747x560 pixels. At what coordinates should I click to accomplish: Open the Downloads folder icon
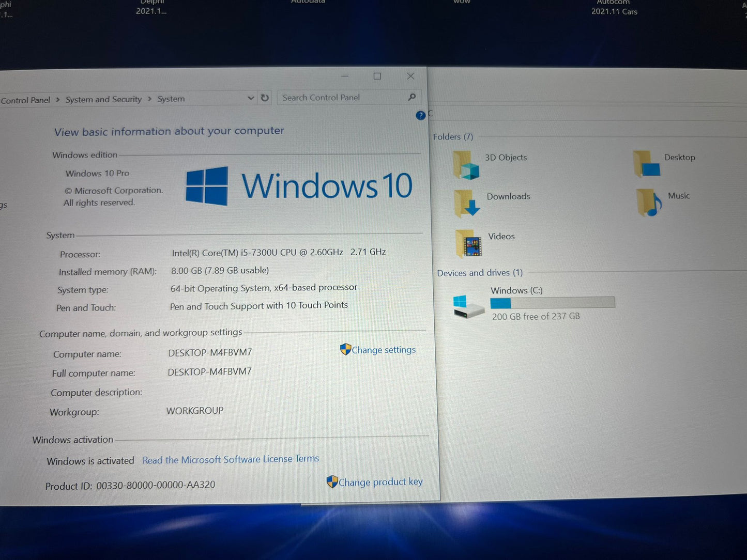[x=467, y=204]
